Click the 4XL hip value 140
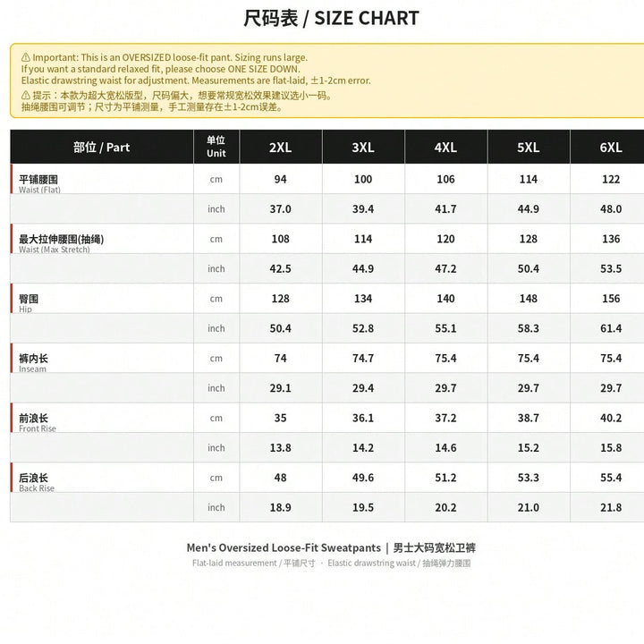This screenshot has width=644, height=644. click(x=445, y=299)
